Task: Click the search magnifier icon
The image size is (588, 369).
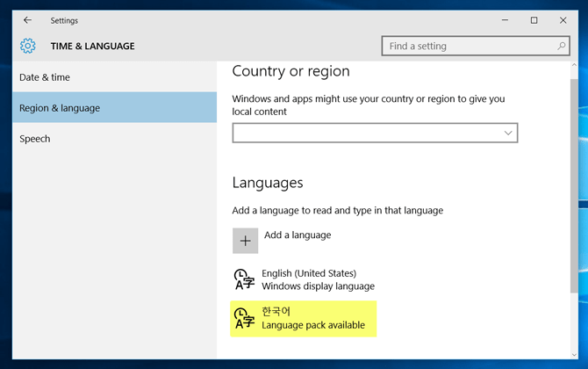Action: 561,46
